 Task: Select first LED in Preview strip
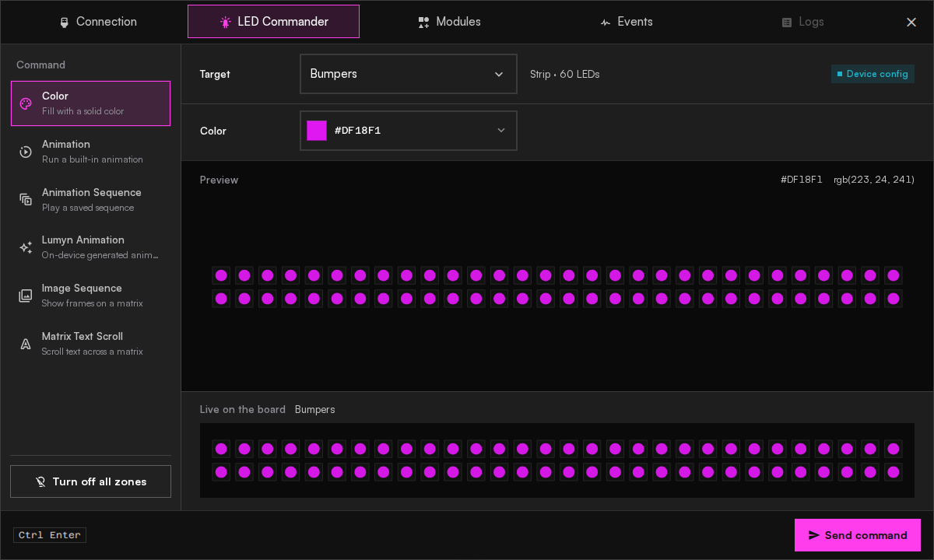coord(221,275)
